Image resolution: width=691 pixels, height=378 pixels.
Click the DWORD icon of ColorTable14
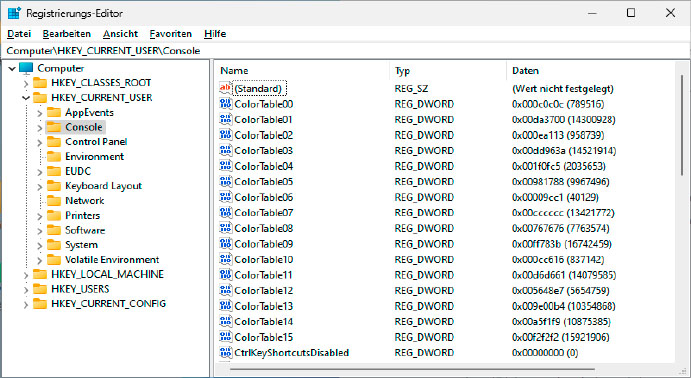coord(225,321)
